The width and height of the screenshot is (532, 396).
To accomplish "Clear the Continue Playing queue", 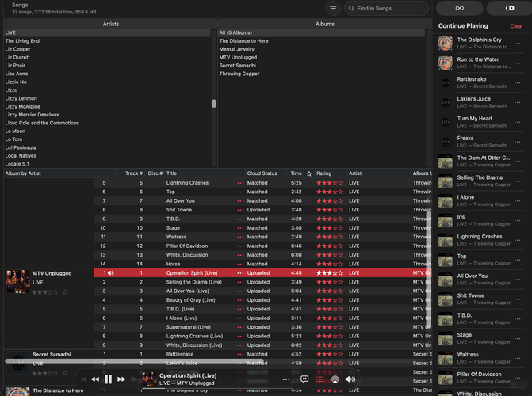I will (516, 26).
